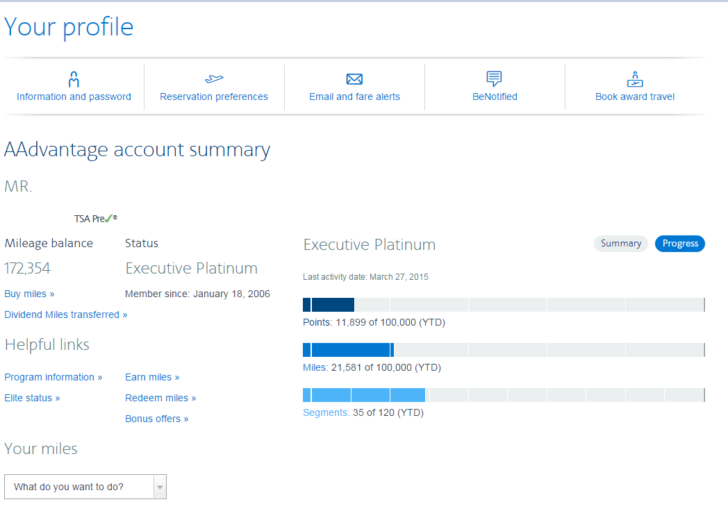The image size is (728, 511).
Task: Click the Buy miles link
Action: pyautogui.click(x=29, y=294)
